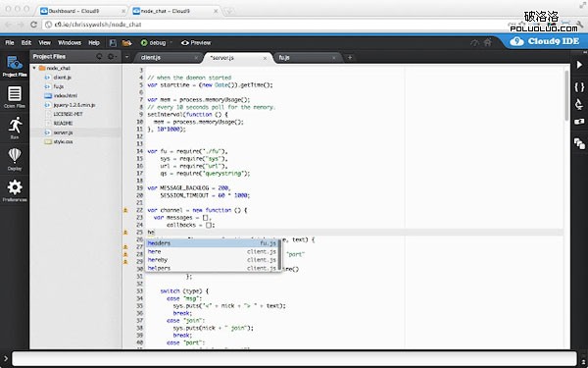Click the editor vertical scrollbar
588x368 pixels.
coord(566,96)
